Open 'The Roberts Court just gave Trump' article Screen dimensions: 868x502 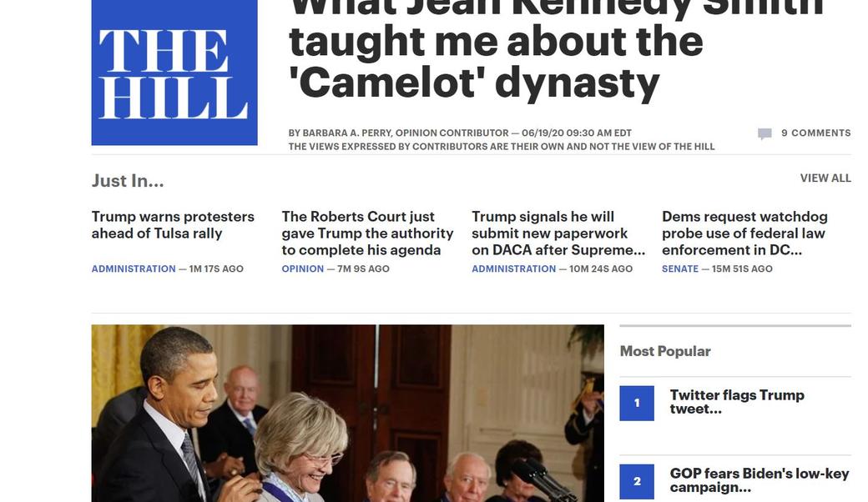pyautogui.click(x=367, y=233)
